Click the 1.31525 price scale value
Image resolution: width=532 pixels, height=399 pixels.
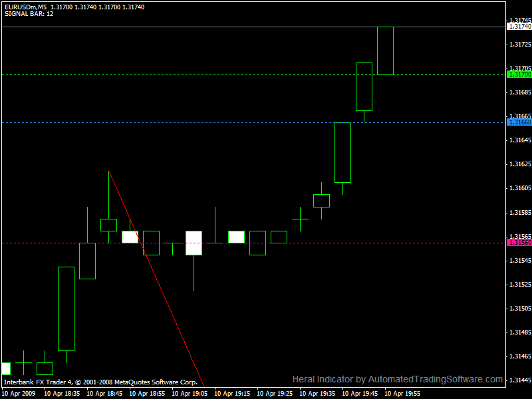[521, 285]
